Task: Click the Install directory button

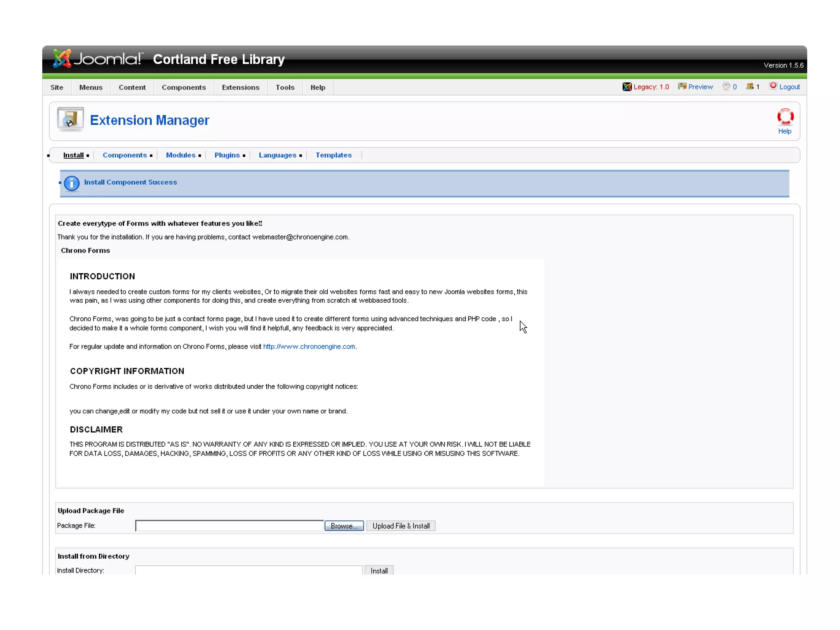Action: [x=379, y=571]
